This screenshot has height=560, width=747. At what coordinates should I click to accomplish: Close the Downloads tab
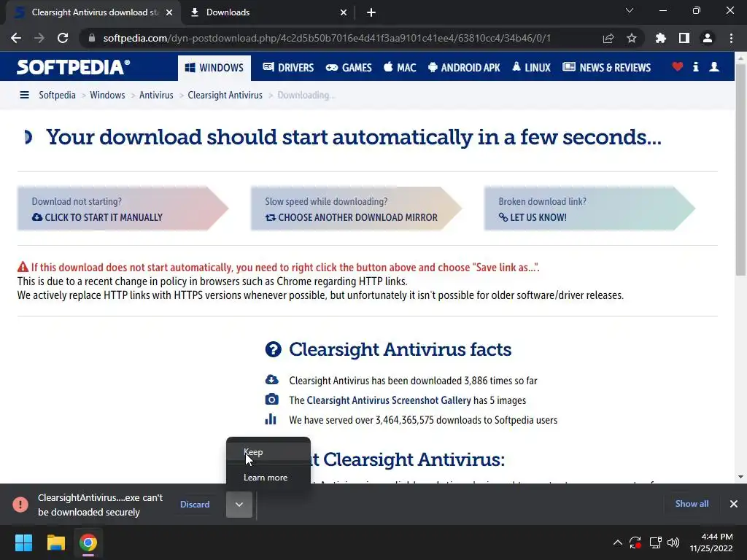pyautogui.click(x=344, y=13)
